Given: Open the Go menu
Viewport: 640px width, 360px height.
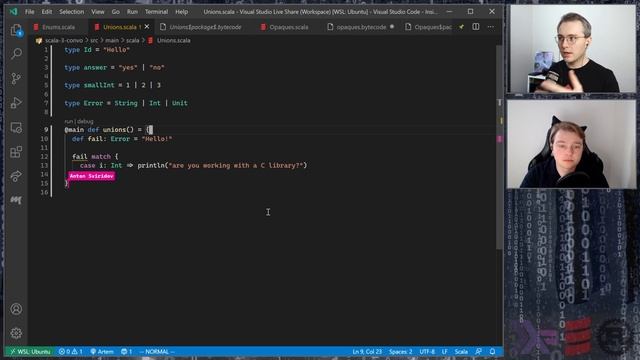Looking at the screenshot, I should click(x=116, y=12).
